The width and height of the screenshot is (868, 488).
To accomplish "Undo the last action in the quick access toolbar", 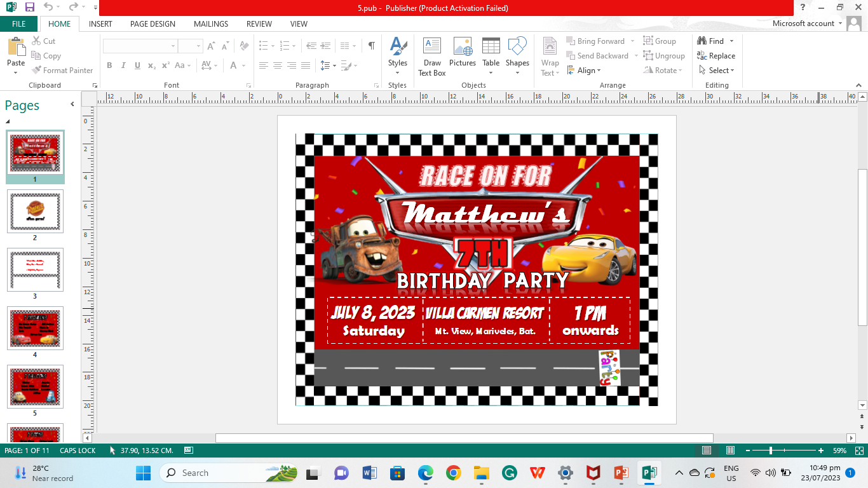I will (x=48, y=8).
